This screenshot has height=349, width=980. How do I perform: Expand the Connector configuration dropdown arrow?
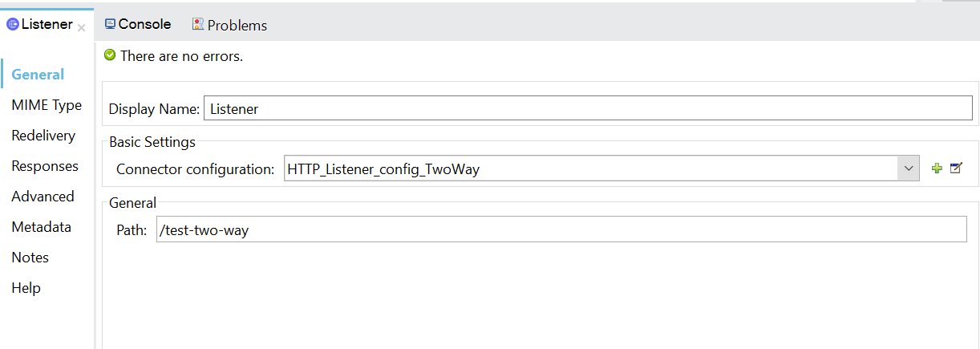coord(909,168)
